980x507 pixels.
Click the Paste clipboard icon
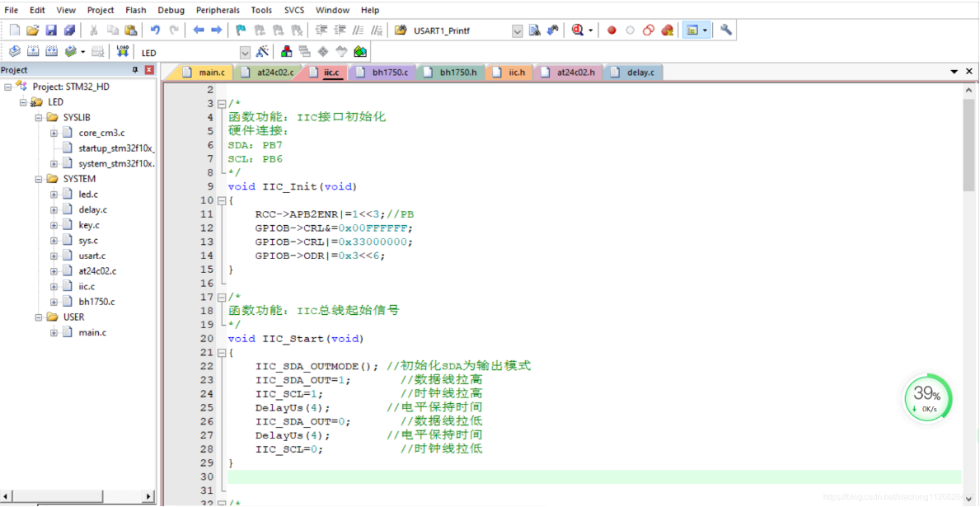click(130, 30)
